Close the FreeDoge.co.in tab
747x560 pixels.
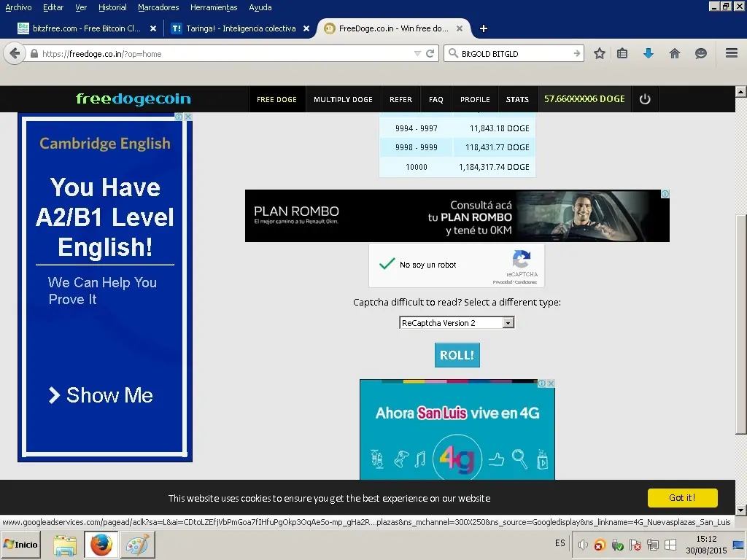pyautogui.click(x=460, y=28)
